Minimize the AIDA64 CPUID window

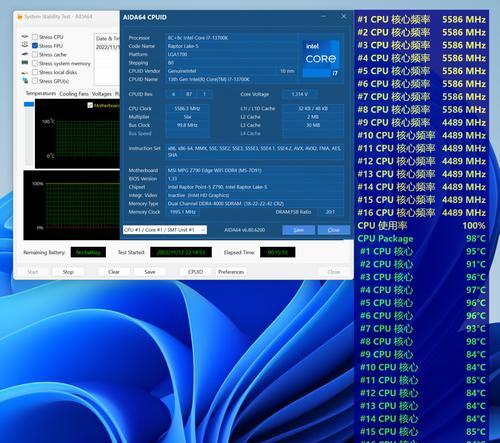point(324,16)
